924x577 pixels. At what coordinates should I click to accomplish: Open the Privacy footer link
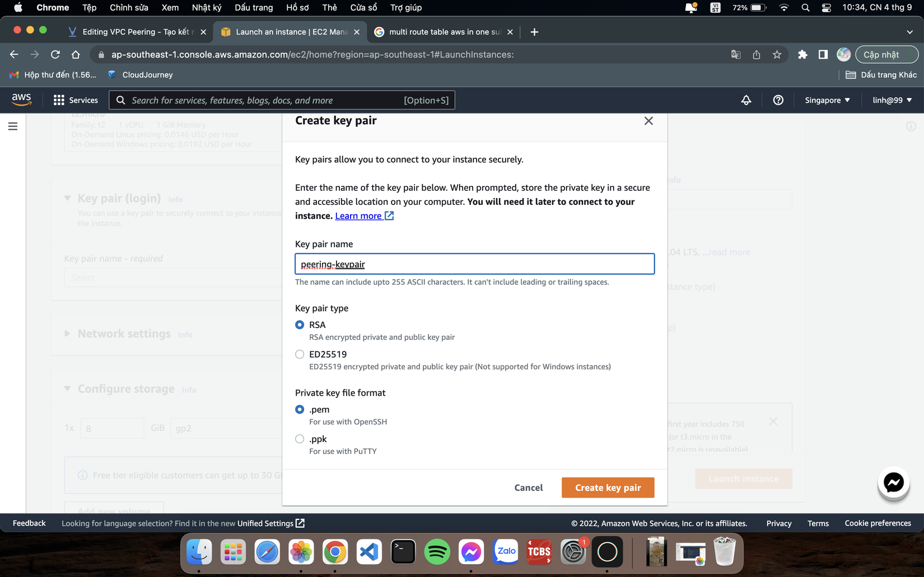(x=779, y=523)
